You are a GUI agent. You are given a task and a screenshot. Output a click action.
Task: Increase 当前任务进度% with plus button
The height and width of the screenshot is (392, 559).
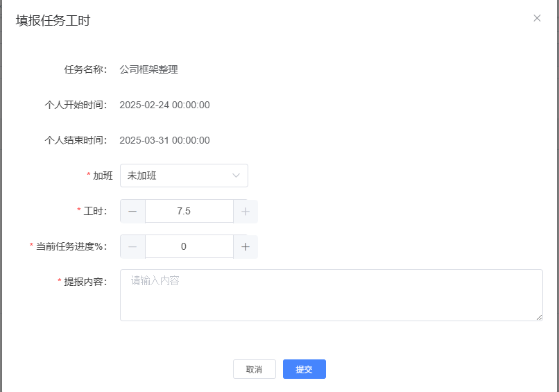pos(246,246)
